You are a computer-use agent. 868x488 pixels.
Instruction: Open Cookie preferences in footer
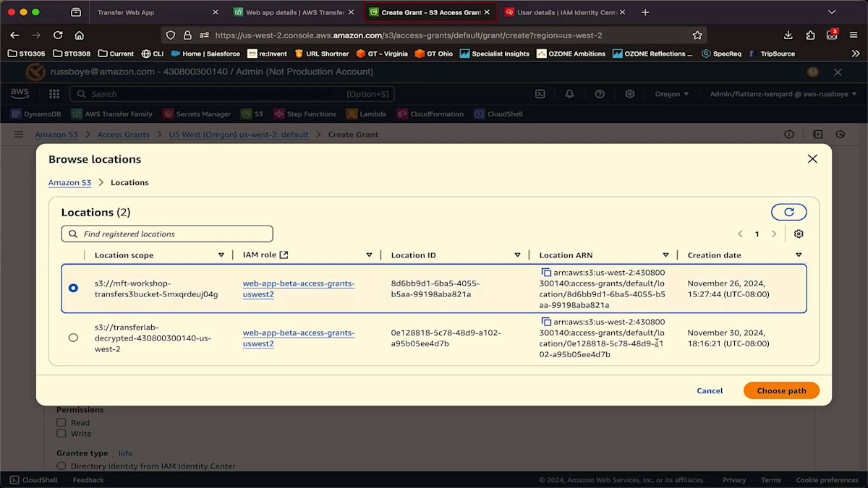point(827,480)
